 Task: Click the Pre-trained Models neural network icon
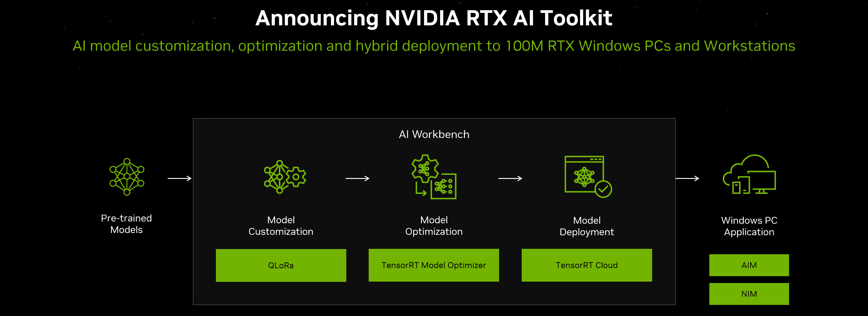pos(127,177)
